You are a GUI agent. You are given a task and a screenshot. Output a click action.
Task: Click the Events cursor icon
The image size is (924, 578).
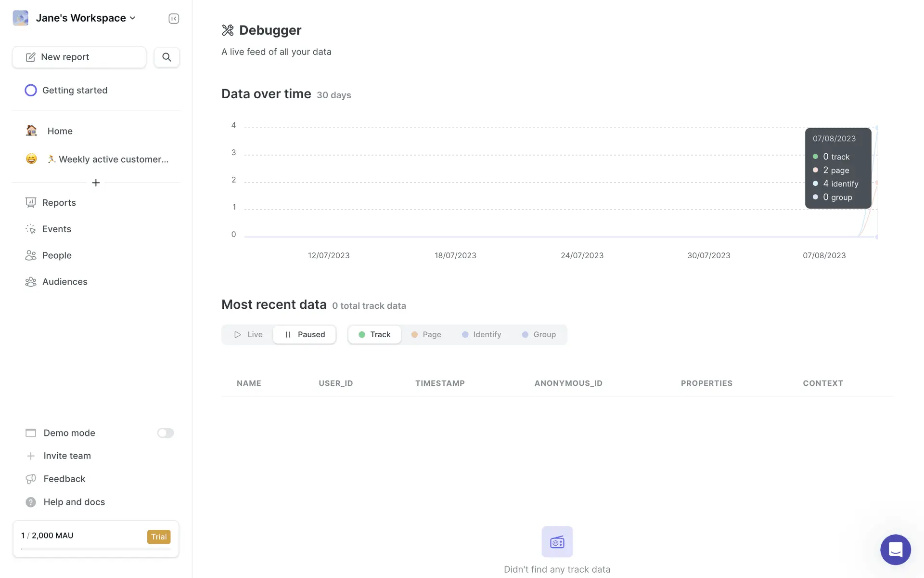click(31, 229)
